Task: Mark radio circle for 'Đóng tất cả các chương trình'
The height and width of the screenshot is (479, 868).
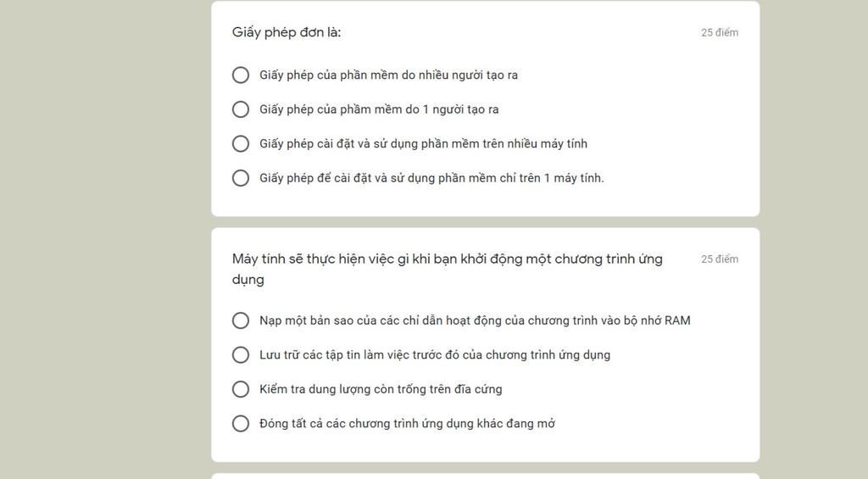Action: tap(240, 423)
